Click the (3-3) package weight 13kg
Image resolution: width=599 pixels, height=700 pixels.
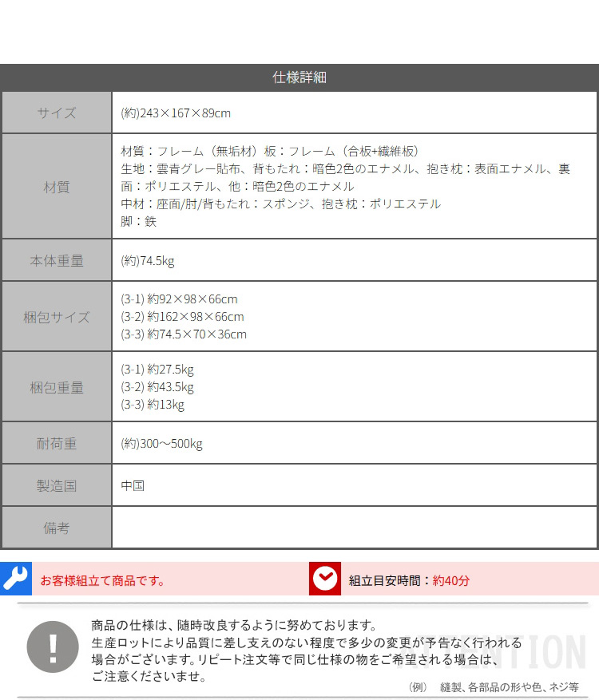coord(153,405)
